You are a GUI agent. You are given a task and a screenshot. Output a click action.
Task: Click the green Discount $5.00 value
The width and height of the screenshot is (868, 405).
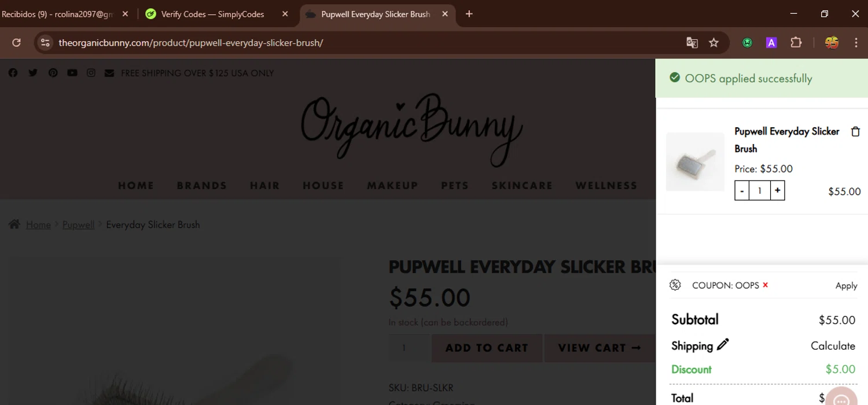[x=840, y=369]
